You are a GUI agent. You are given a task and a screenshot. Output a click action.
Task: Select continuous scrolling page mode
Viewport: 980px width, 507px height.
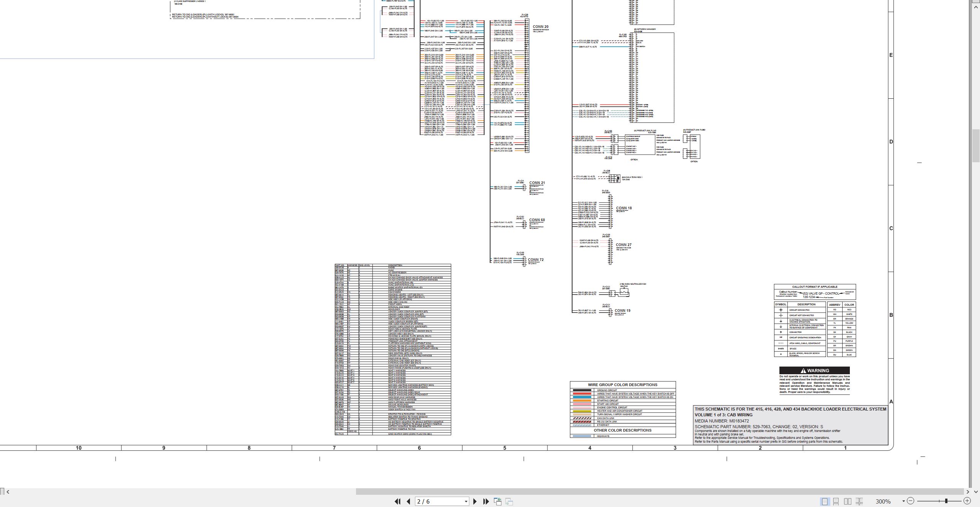coord(836,501)
